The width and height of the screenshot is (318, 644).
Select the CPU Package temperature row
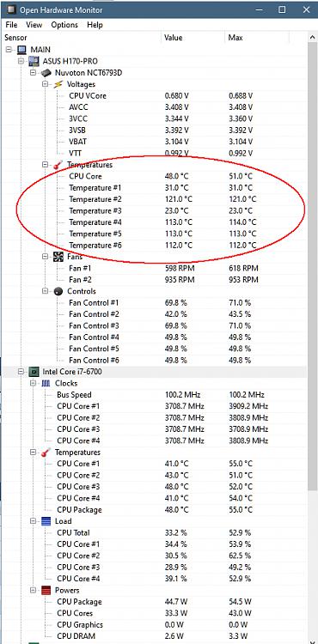(x=154, y=510)
